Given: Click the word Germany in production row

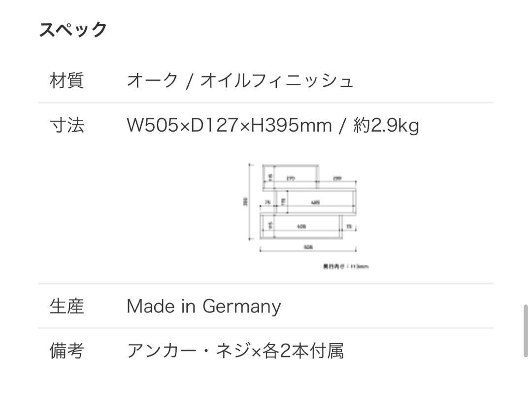Looking at the screenshot, I should tap(241, 306).
